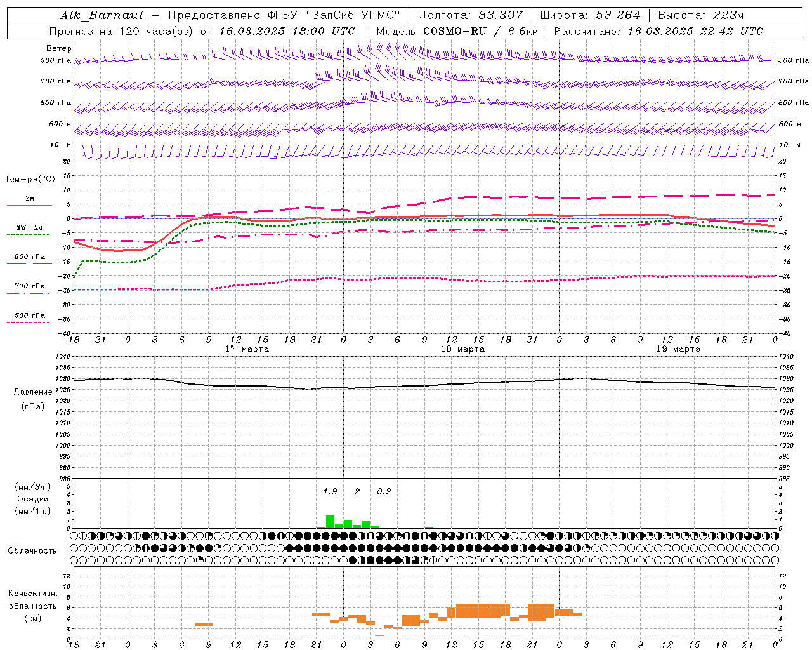Click the Осадки precipitation label
812x650 pixels.
33,499
